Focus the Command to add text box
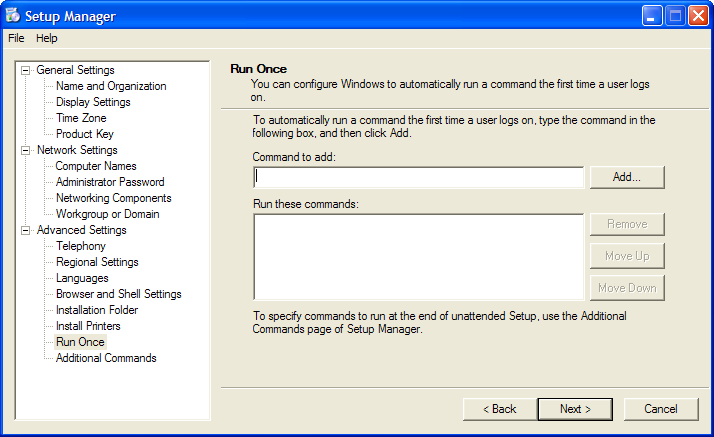Viewport: 714px width, 437px height. coord(418,177)
